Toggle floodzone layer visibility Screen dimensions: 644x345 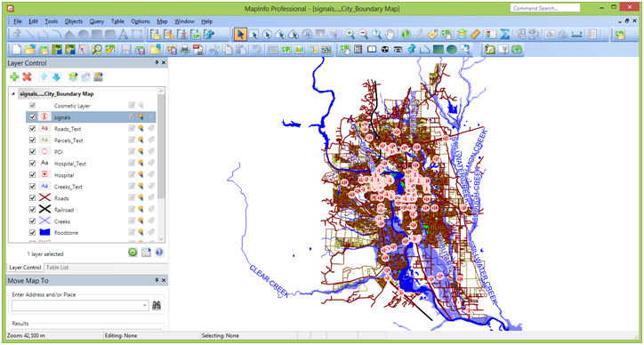(x=32, y=232)
